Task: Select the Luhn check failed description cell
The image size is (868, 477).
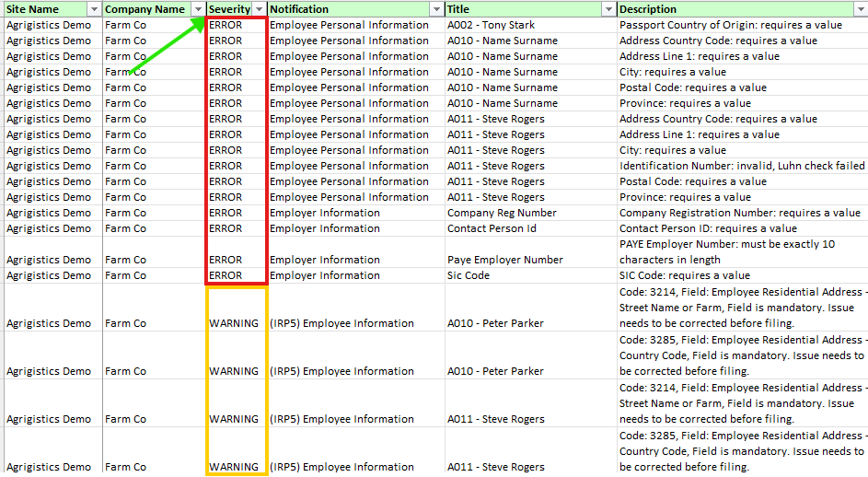Action: point(742,166)
